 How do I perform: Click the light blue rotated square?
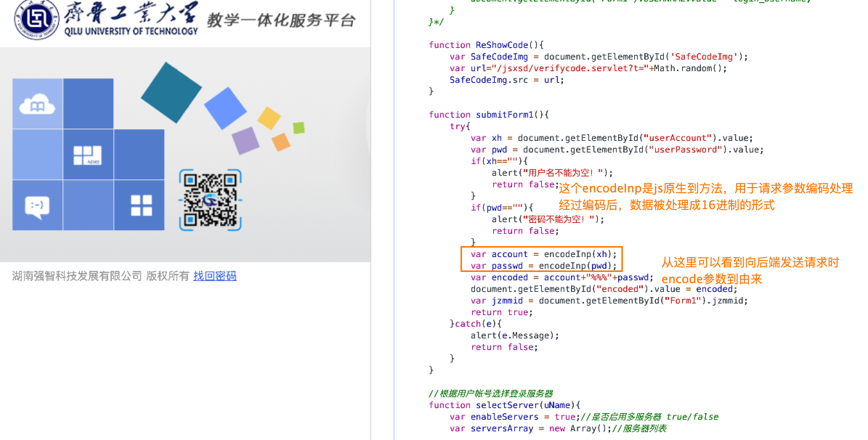225,108
